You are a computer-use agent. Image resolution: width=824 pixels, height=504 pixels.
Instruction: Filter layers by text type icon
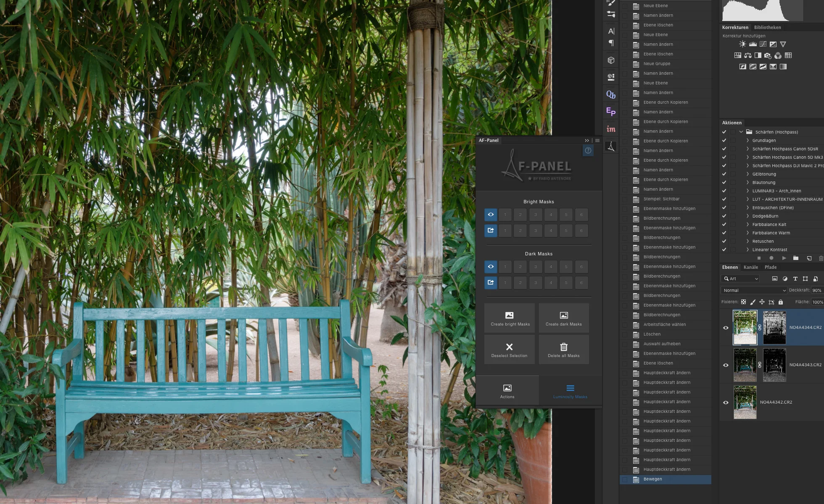click(x=795, y=279)
